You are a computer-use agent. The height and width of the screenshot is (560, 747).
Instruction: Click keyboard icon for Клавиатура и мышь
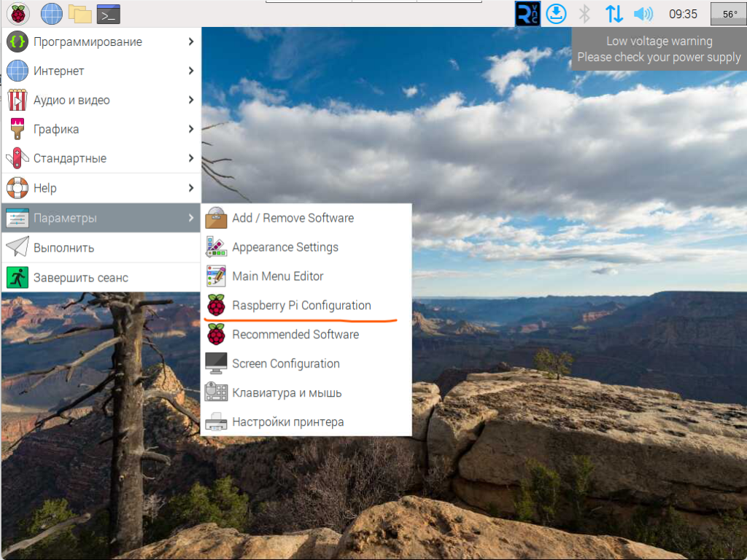pyautogui.click(x=216, y=392)
